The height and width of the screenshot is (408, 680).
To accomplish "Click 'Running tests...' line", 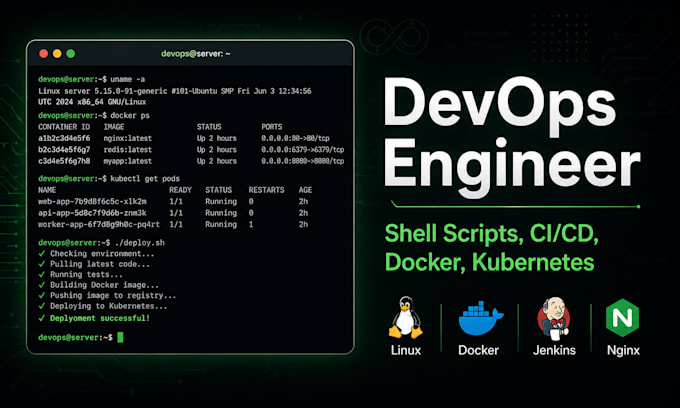I will point(81,274).
